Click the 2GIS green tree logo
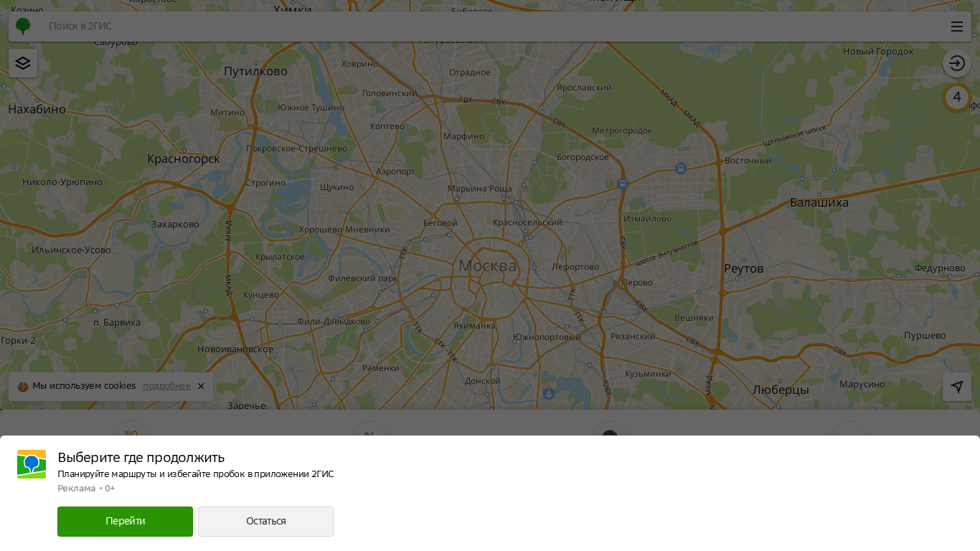The image size is (980, 551). [x=23, y=27]
